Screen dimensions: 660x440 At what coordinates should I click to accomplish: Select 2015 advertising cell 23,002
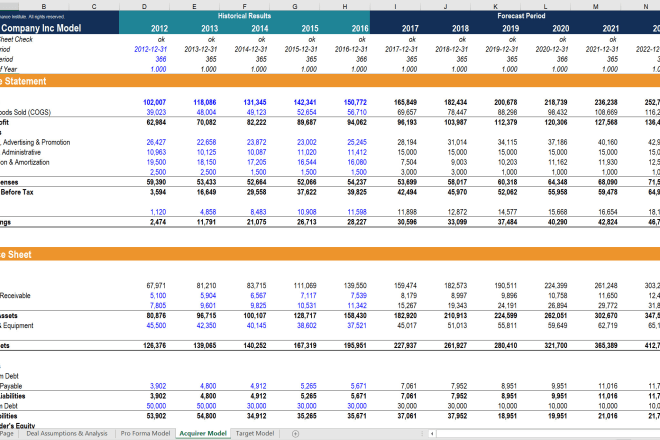306,142
